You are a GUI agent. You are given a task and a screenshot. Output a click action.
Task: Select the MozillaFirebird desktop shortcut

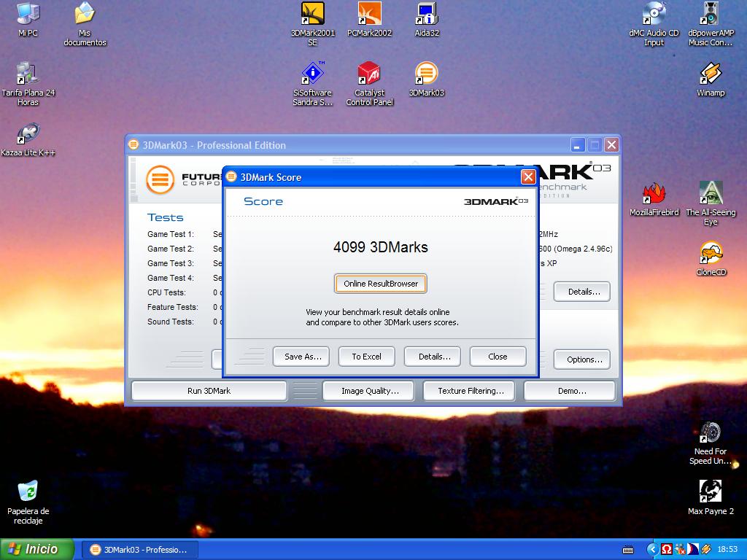point(654,199)
